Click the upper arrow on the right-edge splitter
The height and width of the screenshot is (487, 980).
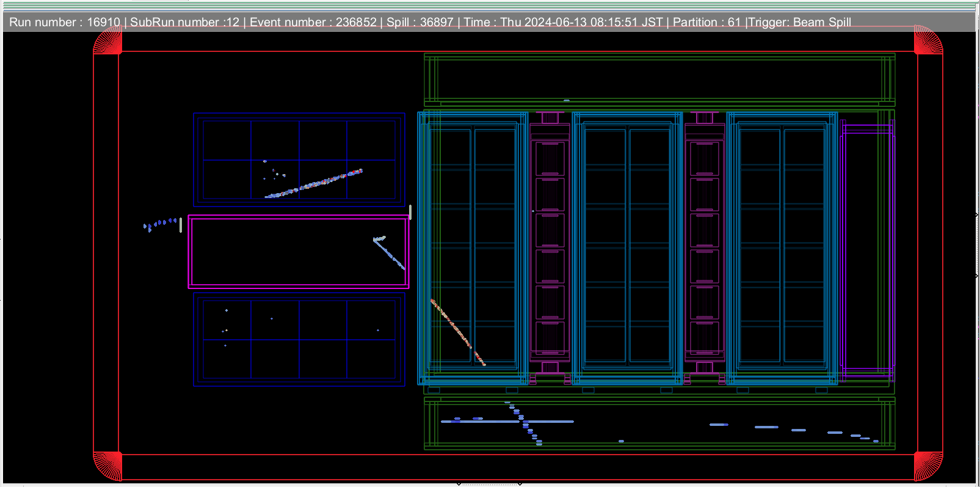pyautogui.click(x=977, y=215)
